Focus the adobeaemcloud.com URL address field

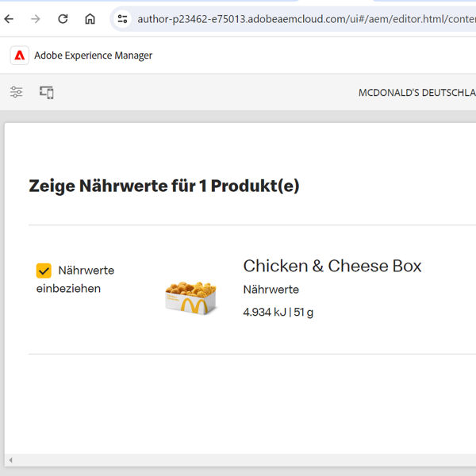click(301, 18)
